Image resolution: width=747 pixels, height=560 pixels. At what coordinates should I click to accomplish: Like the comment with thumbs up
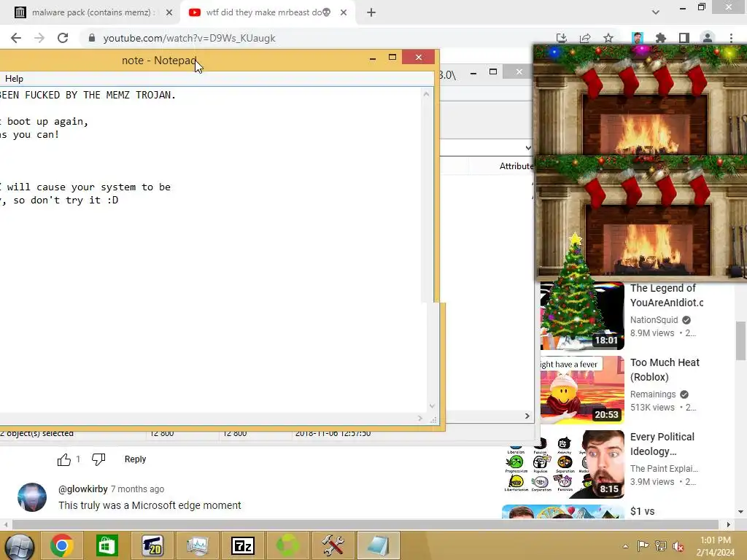point(64,459)
